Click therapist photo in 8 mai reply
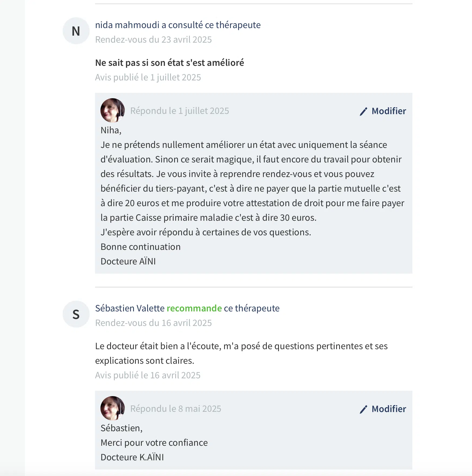 113,408
